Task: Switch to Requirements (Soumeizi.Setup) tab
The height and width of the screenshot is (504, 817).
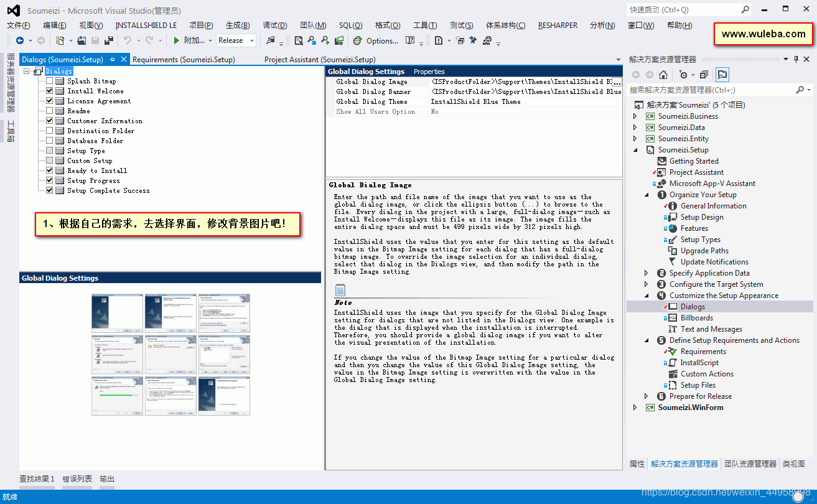Action: click(184, 60)
